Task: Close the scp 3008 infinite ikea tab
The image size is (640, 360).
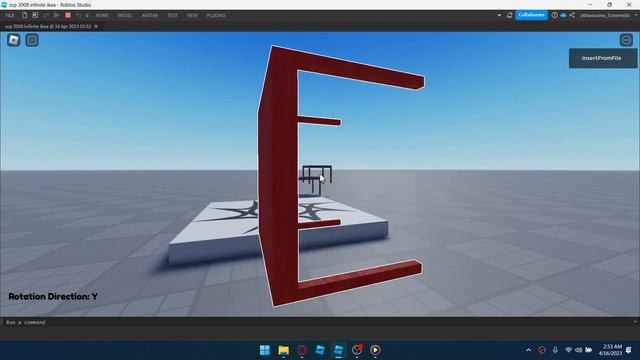Action: [x=96, y=27]
